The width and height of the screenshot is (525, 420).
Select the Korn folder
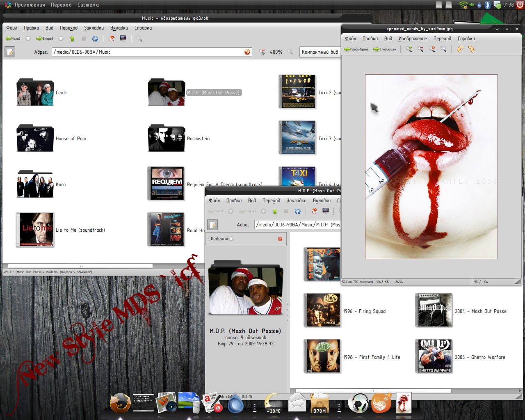[35, 184]
